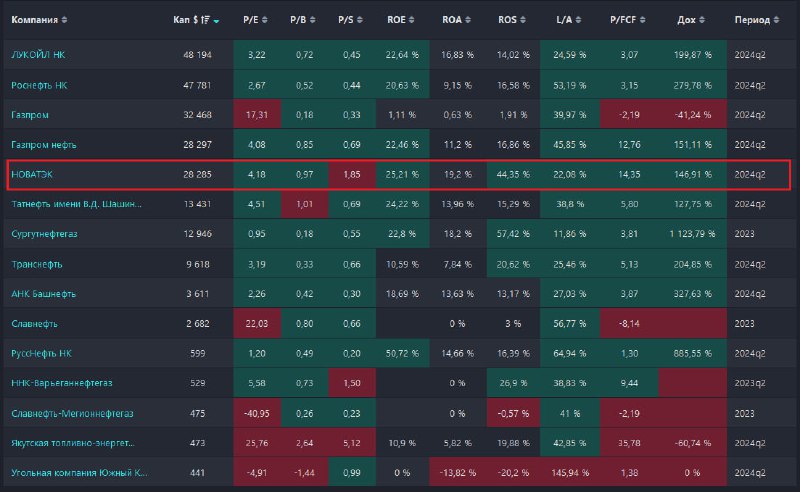
Task: Select Славнефть P/E value 22,03
Action: [x=257, y=324]
